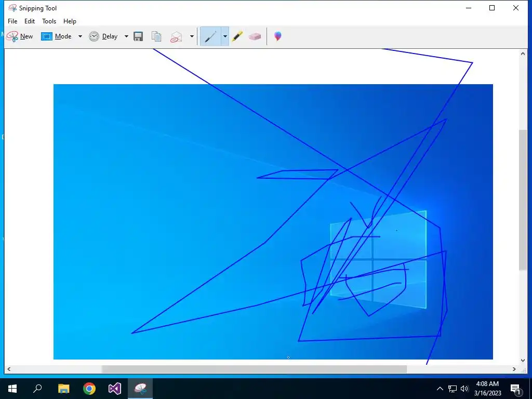
Task: Open the Tools menu
Action: [49, 21]
